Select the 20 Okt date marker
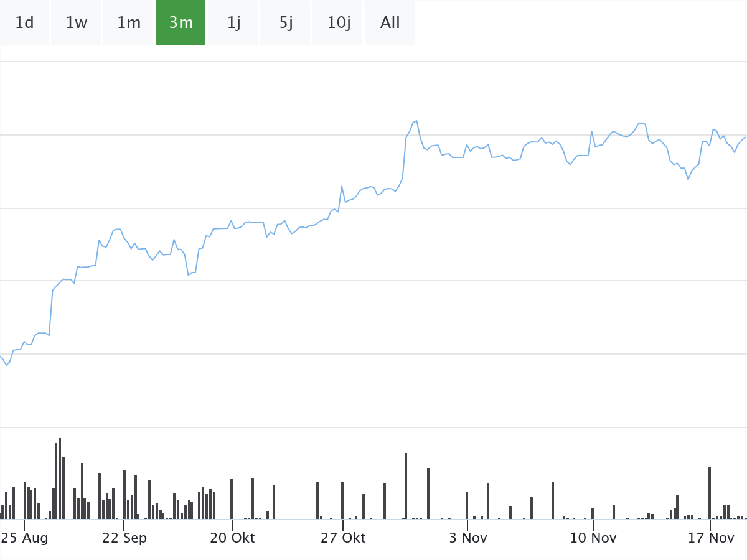Screen dimensions: 747x560 232,538
